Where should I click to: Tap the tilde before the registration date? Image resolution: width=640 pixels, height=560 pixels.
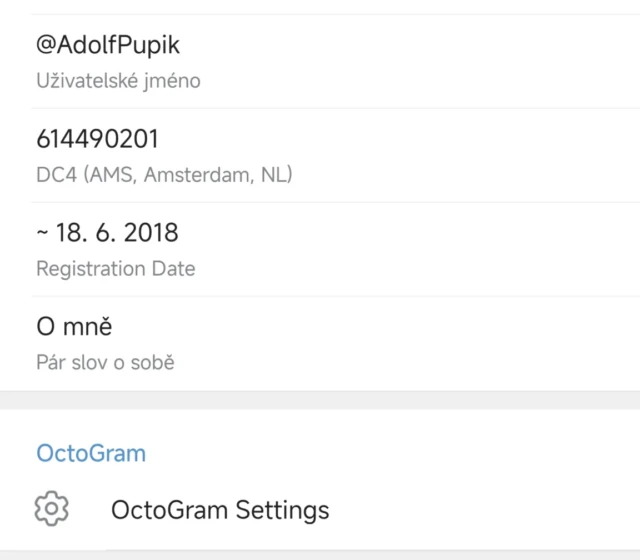point(42,233)
